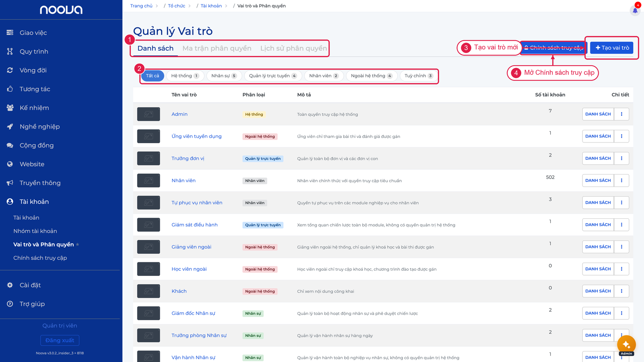Click the Nghề nghiệp rocket icon
644x362 pixels.
10,126
